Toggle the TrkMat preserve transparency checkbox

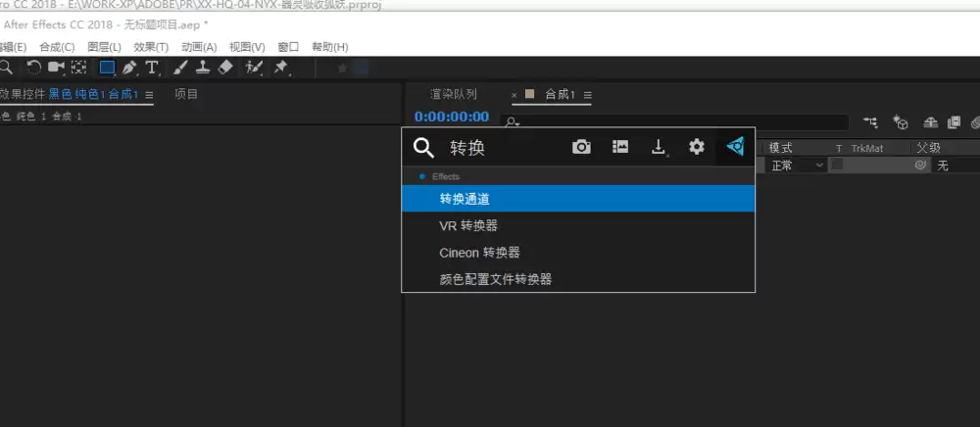838,165
